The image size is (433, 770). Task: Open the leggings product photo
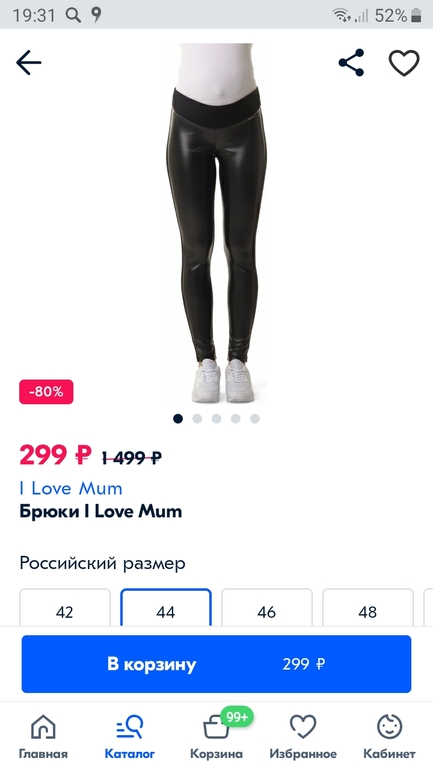[216, 223]
